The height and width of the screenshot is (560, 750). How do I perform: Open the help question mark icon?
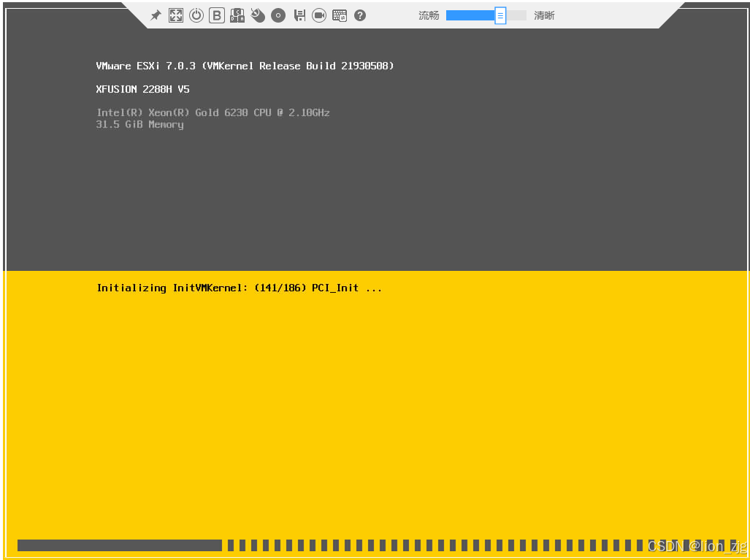click(x=360, y=15)
